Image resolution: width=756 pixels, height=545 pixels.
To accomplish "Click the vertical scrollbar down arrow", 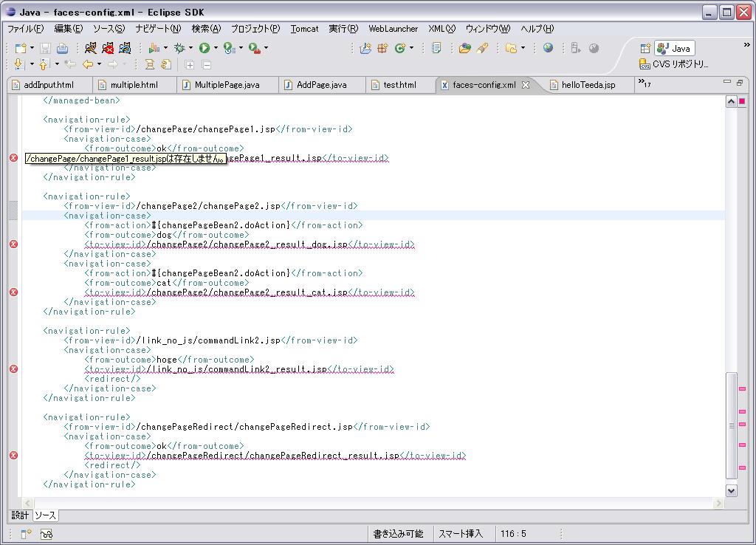I will point(732,490).
